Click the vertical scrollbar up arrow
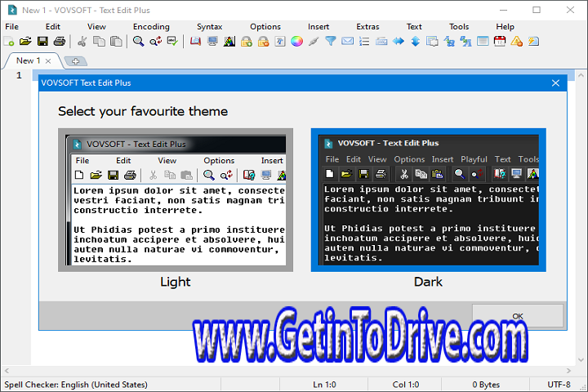Image resolution: width=588 pixels, height=392 pixels. (x=581, y=75)
